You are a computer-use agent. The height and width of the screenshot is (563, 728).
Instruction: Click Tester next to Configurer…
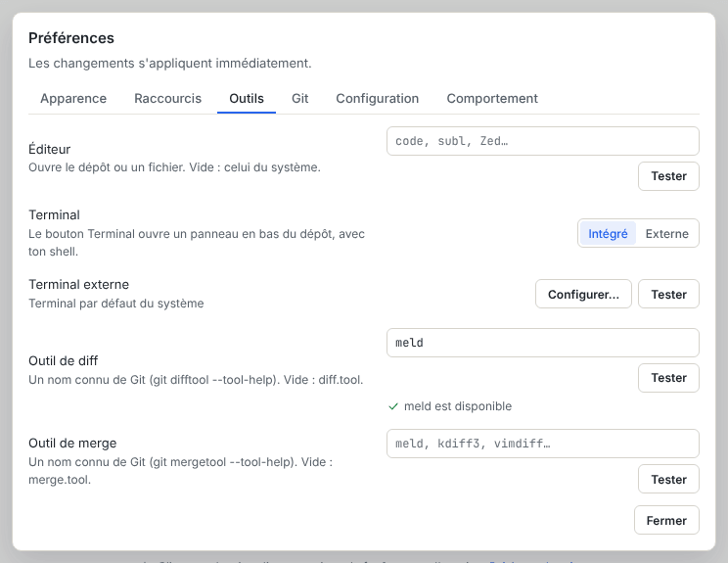pyautogui.click(x=668, y=294)
